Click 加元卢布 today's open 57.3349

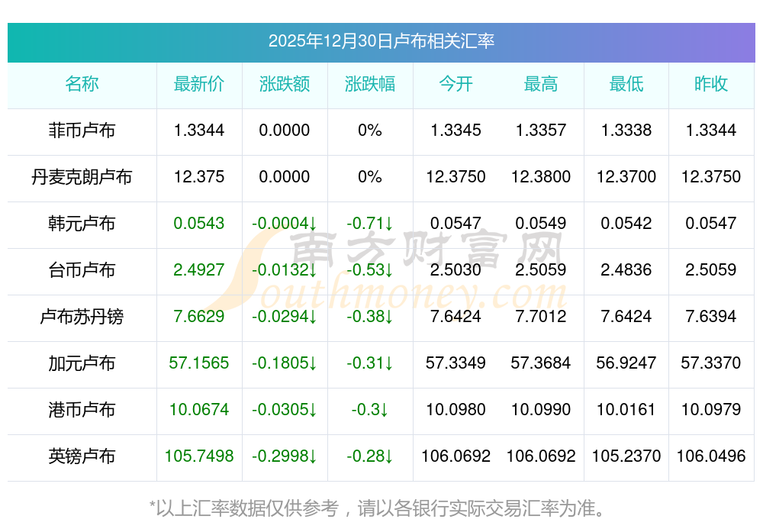tap(456, 363)
